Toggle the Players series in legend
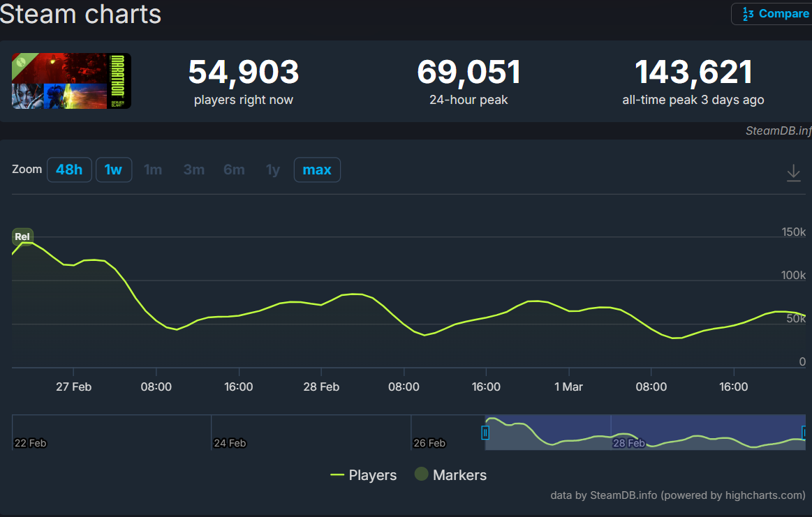 tap(364, 475)
